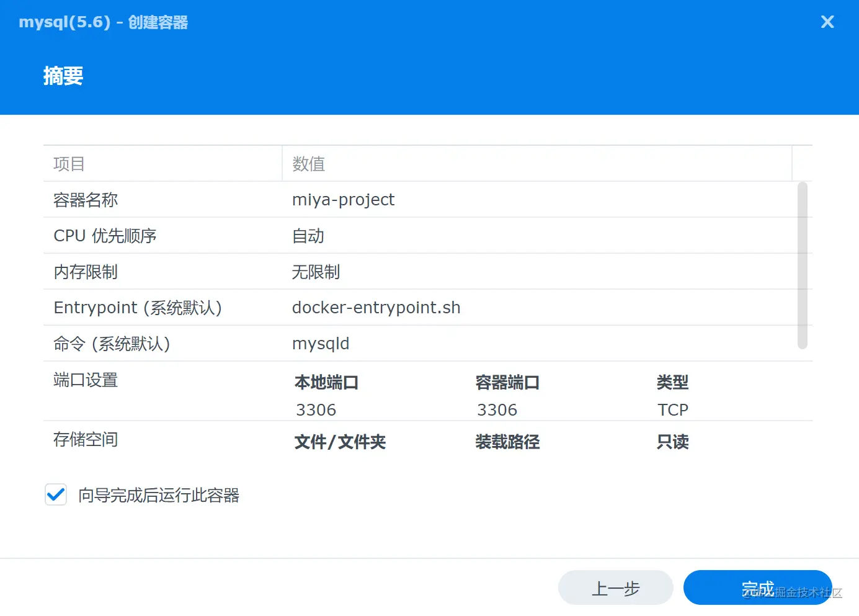
Task: Select the 端口设置 row label
Action: 86,380
